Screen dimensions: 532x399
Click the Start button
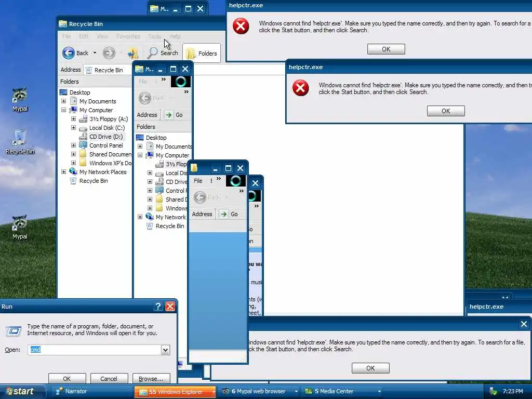(x=22, y=391)
